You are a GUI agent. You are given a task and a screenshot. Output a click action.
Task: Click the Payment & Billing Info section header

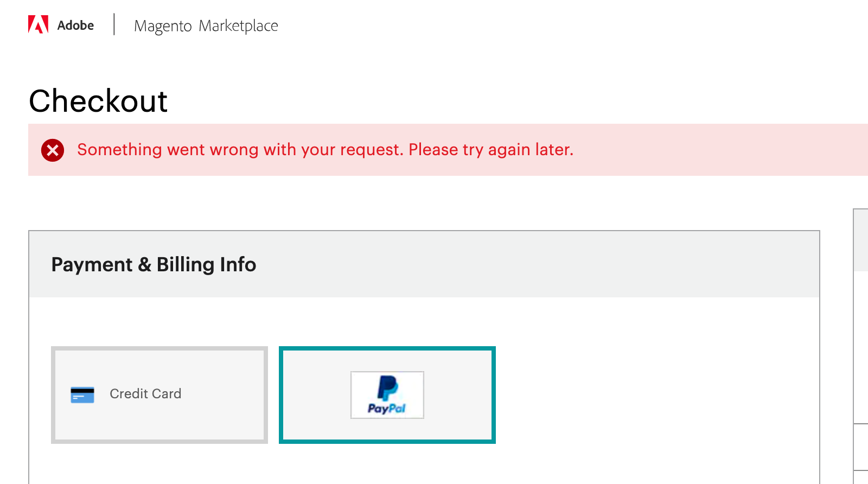coord(154,264)
